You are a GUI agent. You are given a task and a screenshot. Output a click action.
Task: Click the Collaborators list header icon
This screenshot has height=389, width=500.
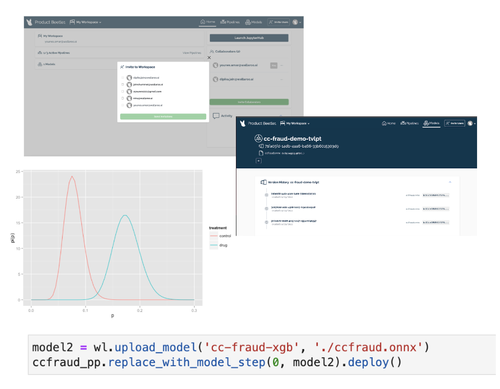tap(212, 51)
